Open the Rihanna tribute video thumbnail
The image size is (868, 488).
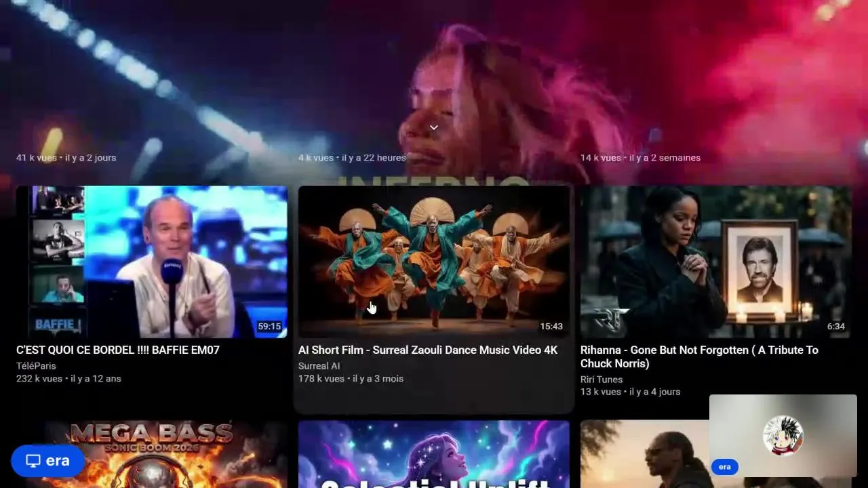716,262
